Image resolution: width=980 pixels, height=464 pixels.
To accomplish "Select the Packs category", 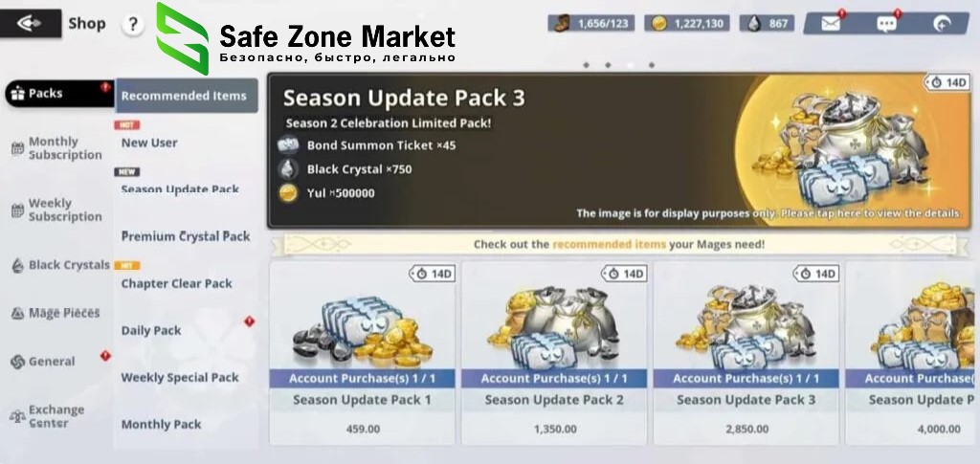I will click(x=58, y=94).
